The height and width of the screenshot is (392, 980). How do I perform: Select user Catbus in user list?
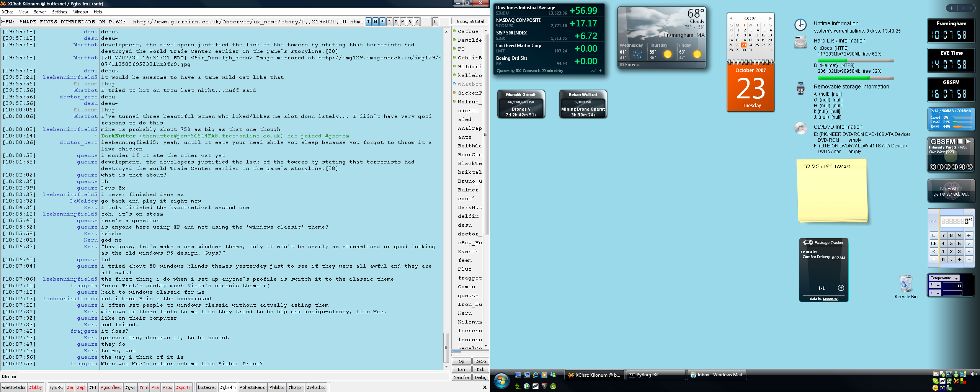pyautogui.click(x=468, y=31)
